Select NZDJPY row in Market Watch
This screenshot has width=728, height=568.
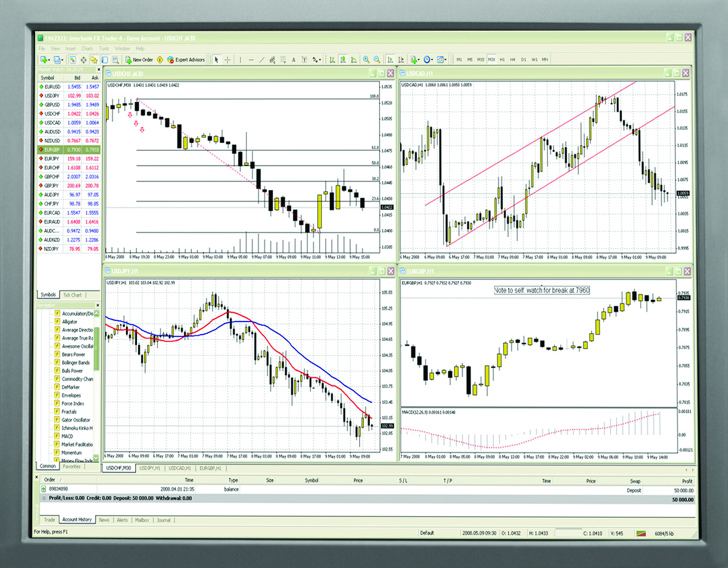pyautogui.click(x=68, y=249)
